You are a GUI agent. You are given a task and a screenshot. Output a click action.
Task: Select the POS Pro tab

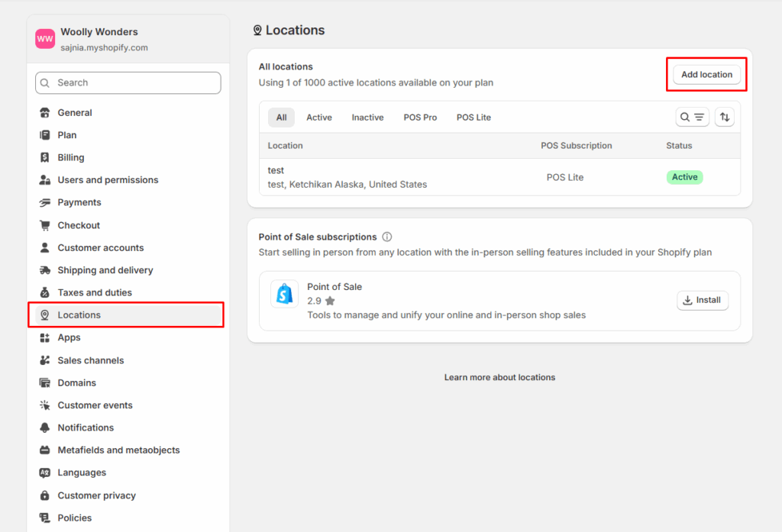click(x=420, y=118)
